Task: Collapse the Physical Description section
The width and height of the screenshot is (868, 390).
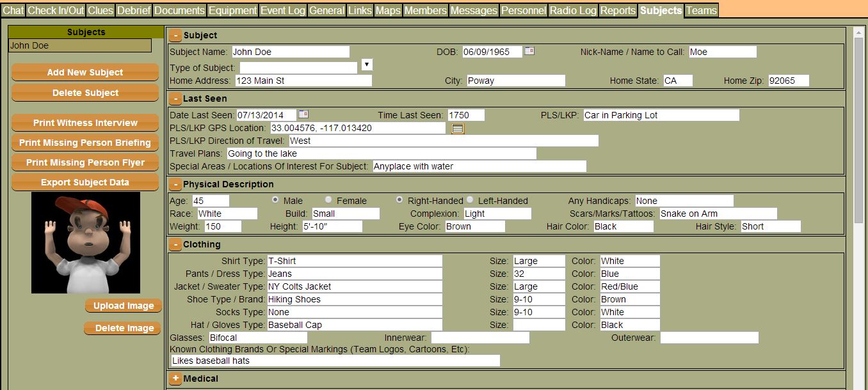Action: 175,185
